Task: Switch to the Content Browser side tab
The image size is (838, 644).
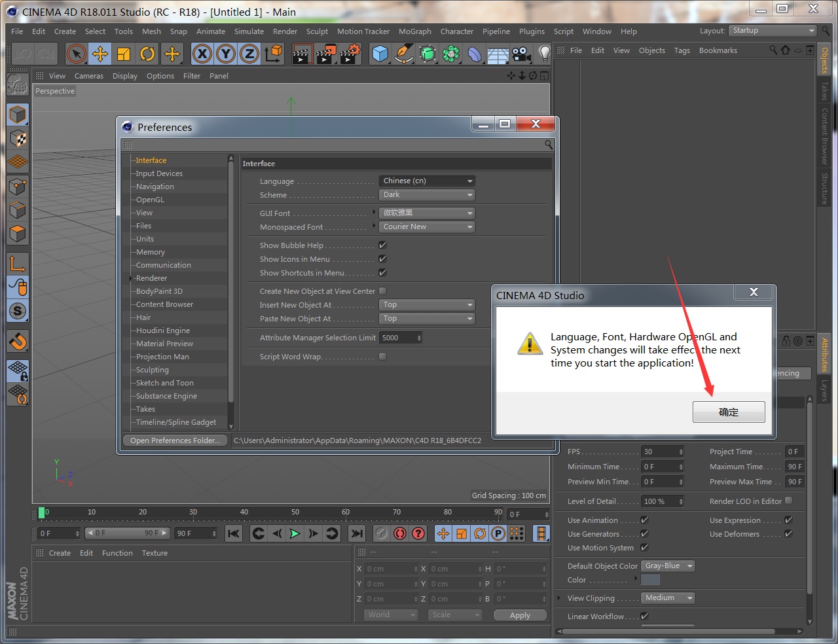Action: click(x=824, y=136)
